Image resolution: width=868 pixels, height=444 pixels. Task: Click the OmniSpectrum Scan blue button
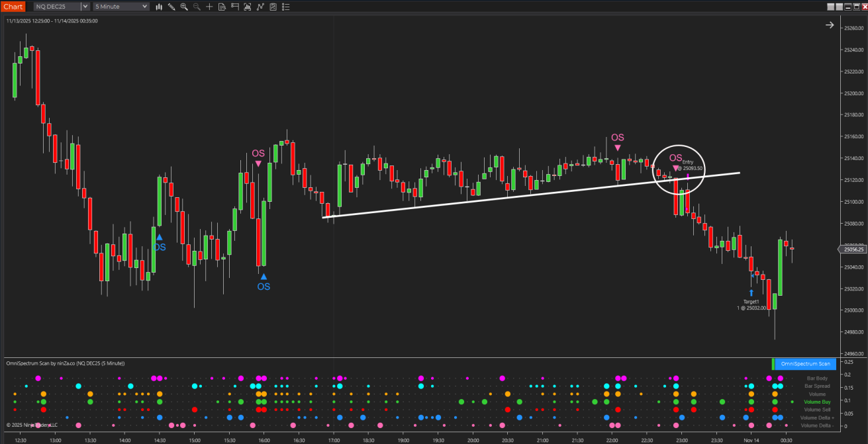(x=805, y=364)
